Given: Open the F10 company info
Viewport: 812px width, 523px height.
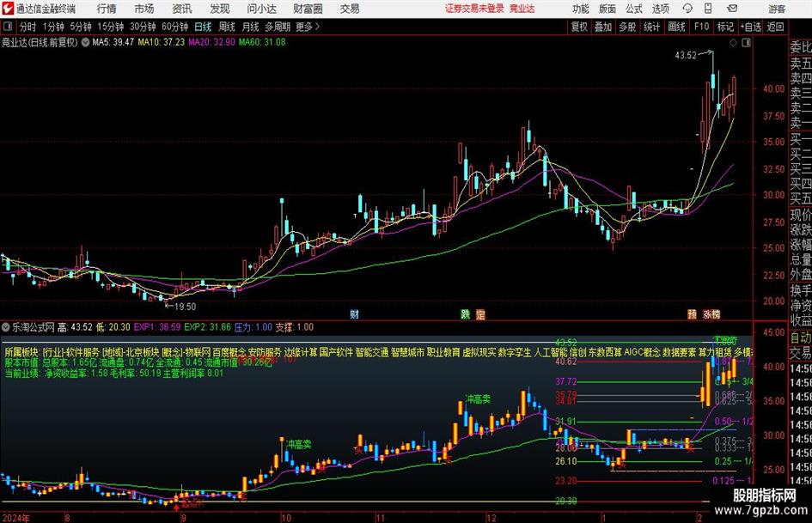Looking at the screenshot, I should tap(702, 27).
